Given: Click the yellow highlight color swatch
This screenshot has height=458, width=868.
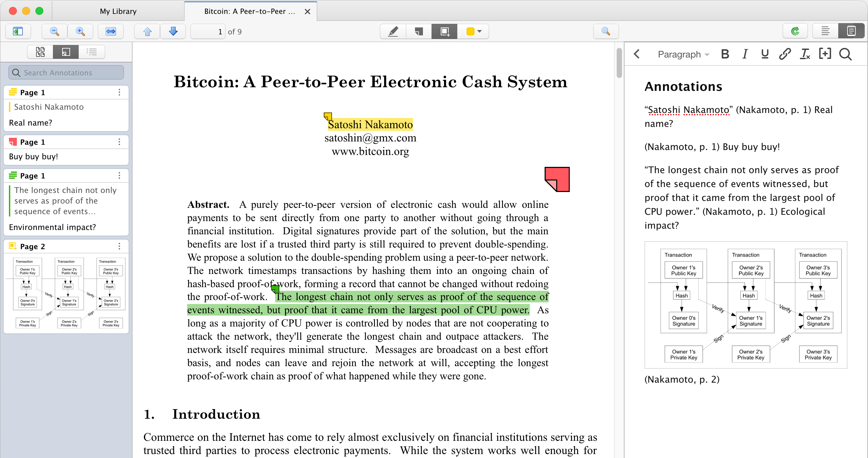Looking at the screenshot, I should pos(470,31).
